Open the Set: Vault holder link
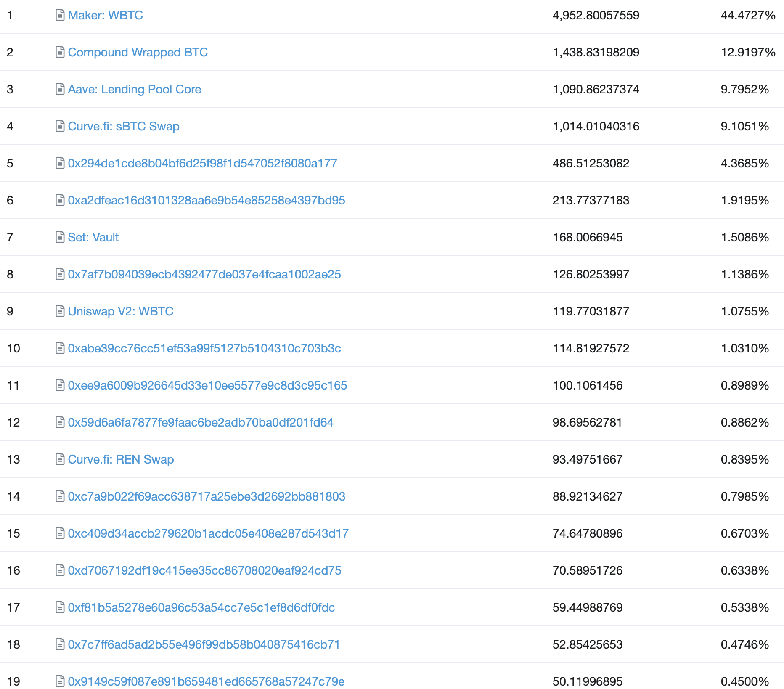 coord(93,237)
